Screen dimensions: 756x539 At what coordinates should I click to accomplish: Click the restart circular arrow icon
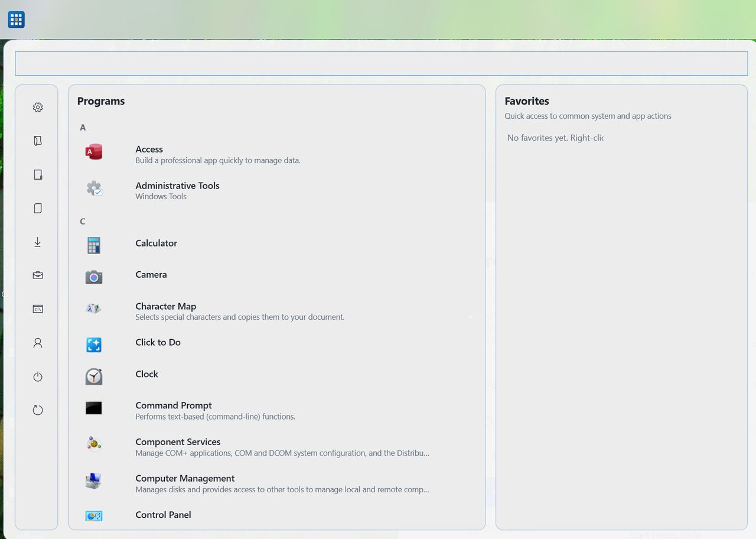click(38, 410)
